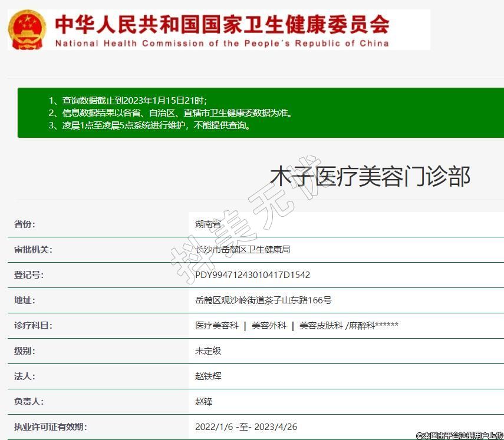Viewport: 504px width, 440px height.
Task: Click the notice about the 2023年1月15日21时 data cutoff
Action: (128, 100)
